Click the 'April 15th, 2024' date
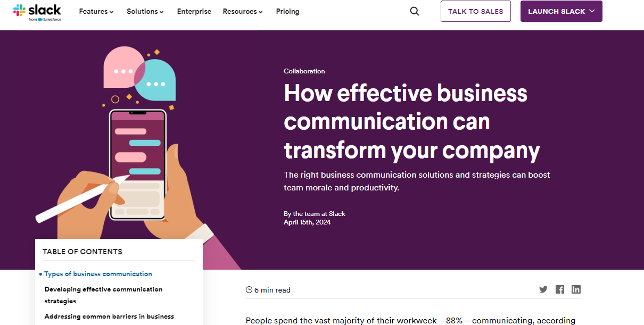 click(x=307, y=222)
